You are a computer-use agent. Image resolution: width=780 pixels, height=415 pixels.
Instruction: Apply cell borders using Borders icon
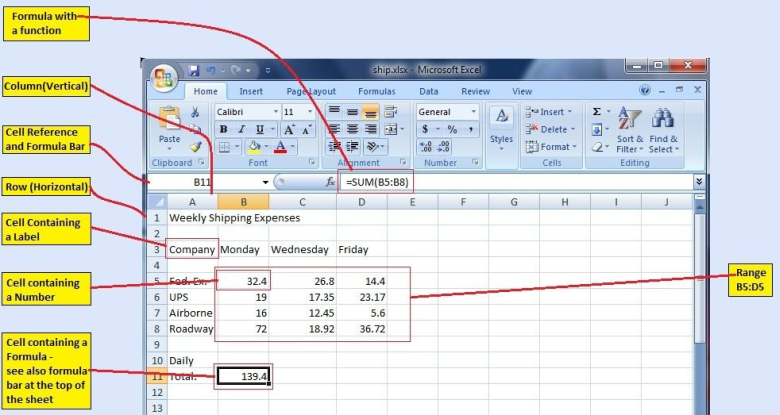point(224,147)
